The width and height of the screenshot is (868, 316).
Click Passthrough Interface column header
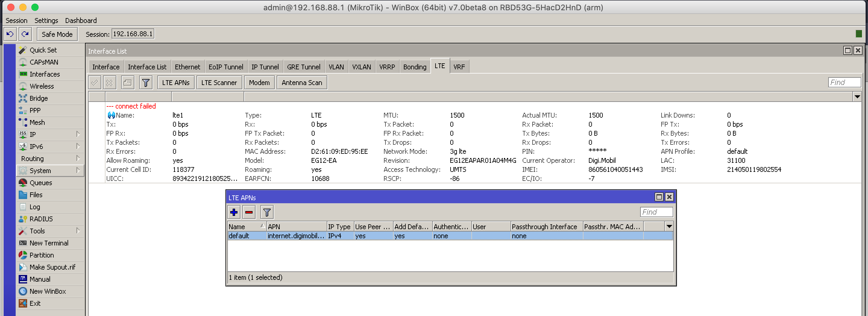pyautogui.click(x=546, y=227)
